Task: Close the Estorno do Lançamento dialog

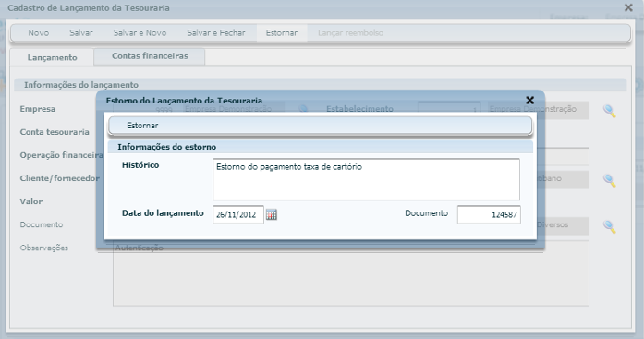Action: [529, 100]
